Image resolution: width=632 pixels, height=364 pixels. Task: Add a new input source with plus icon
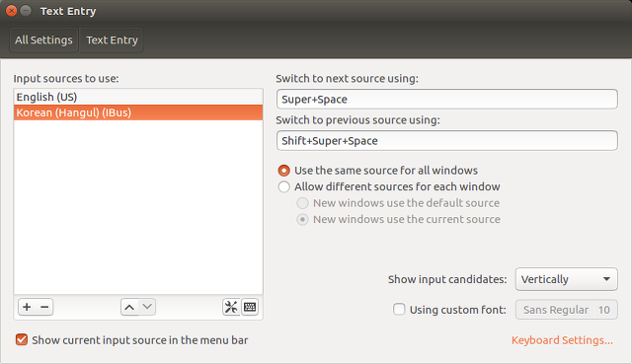[x=27, y=307]
